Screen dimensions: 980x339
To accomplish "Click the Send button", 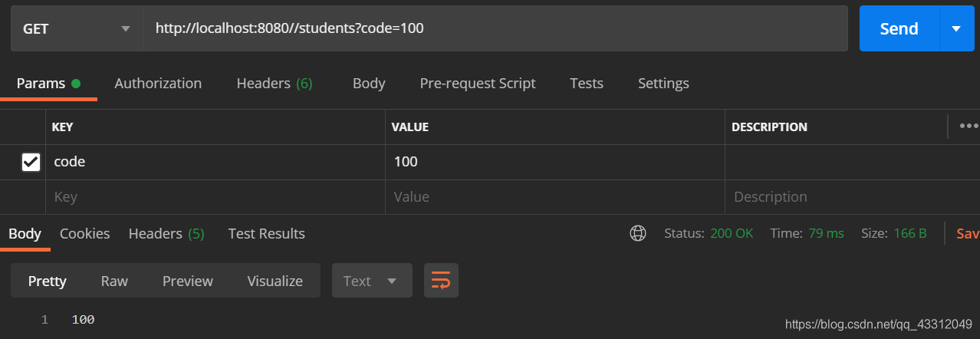I will point(899,28).
